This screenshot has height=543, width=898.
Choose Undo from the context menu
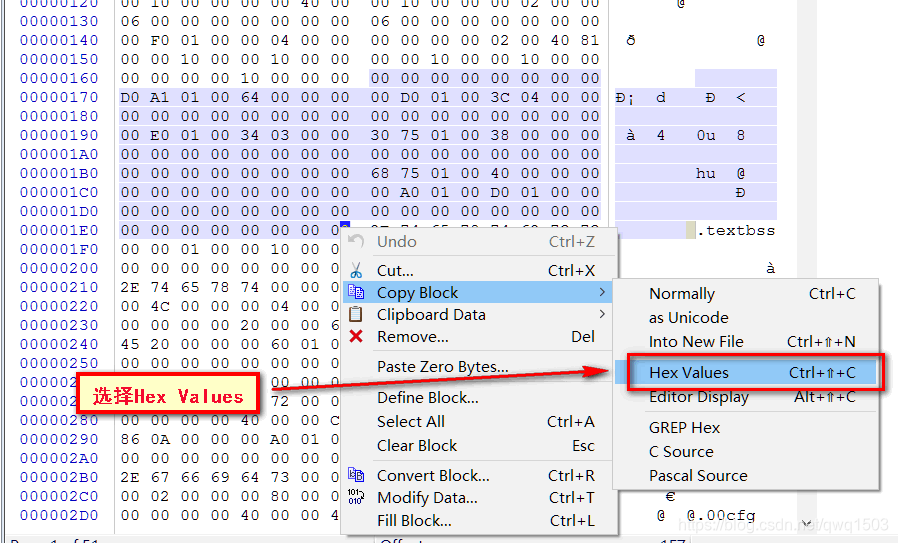479,242
